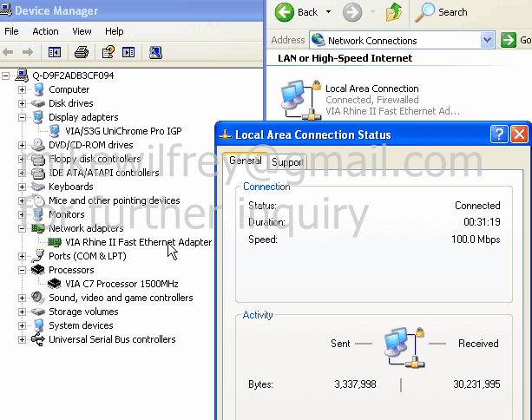Select IDE ATA/ATAPI controllers item

click(104, 173)
